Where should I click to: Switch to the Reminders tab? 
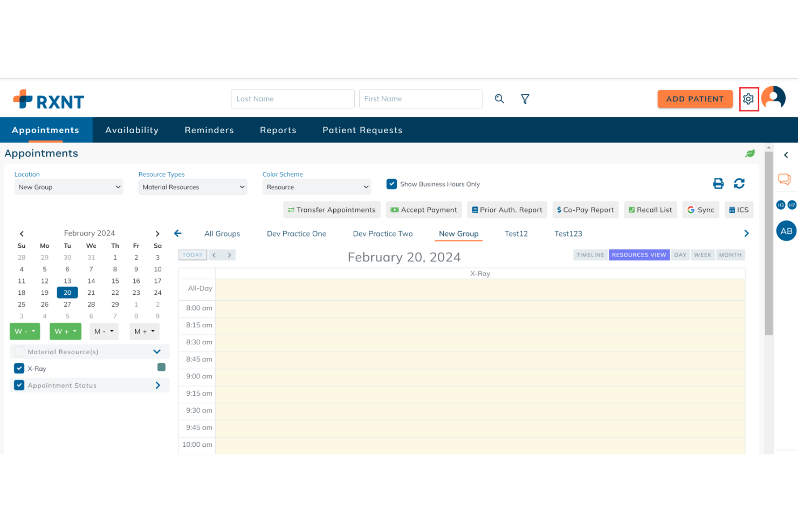tap(209, 130)
